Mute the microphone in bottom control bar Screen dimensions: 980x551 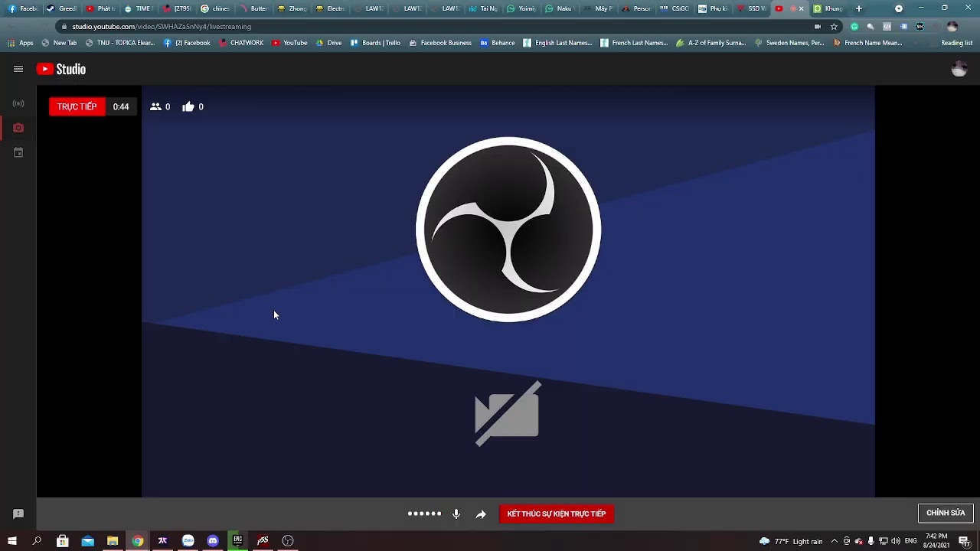(456, 514)
